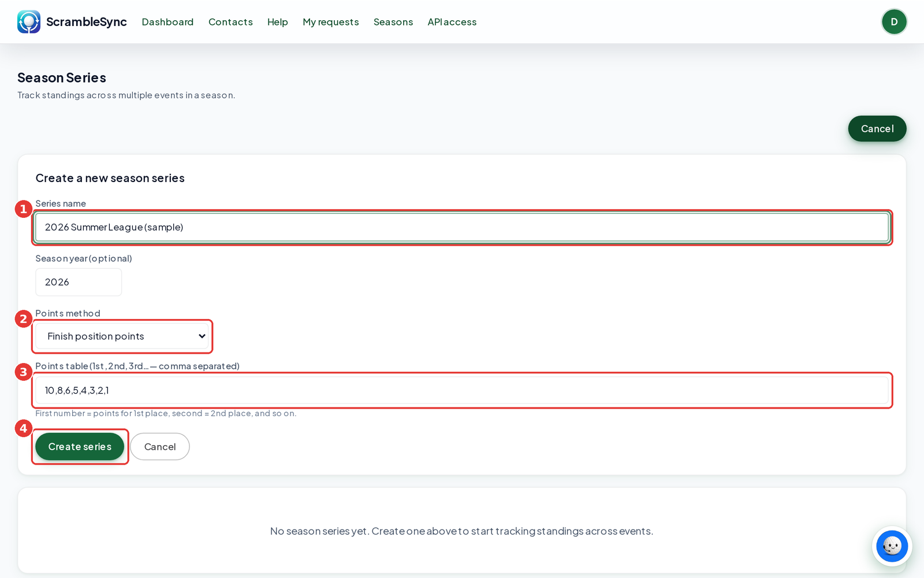The image size is (924, 578).
Task: Click 'Track standings across multiple events' subtitle
Action: (126, 95)
